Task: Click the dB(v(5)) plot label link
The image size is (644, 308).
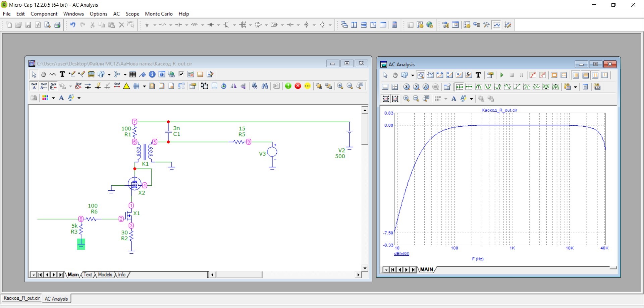Action: 401,254
